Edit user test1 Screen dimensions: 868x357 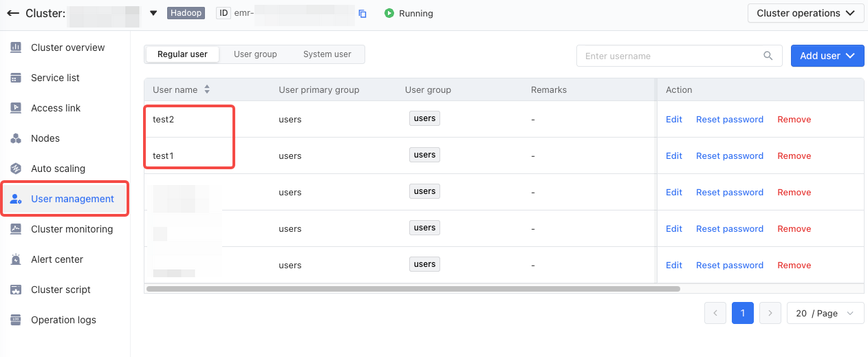(674, 155)
